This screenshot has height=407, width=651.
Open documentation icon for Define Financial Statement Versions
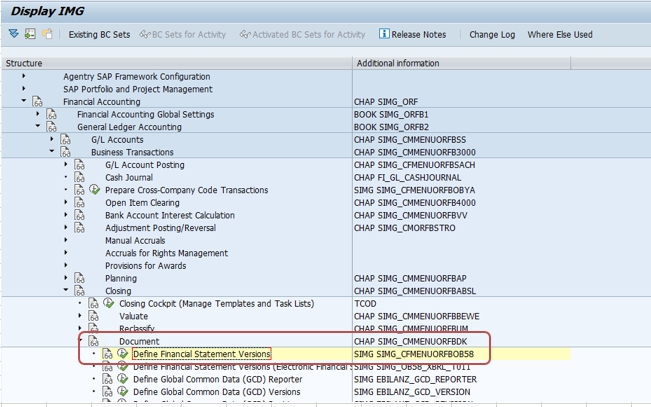[108, 354]
